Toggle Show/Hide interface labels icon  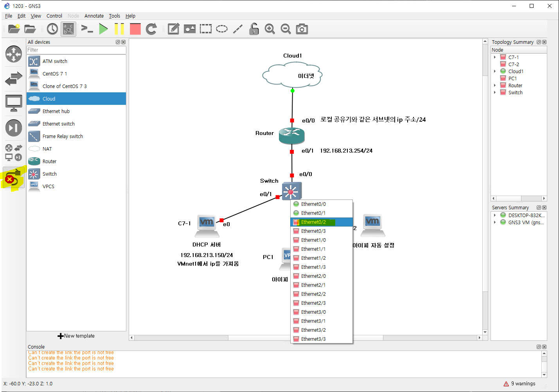click(x=68, y=29)
